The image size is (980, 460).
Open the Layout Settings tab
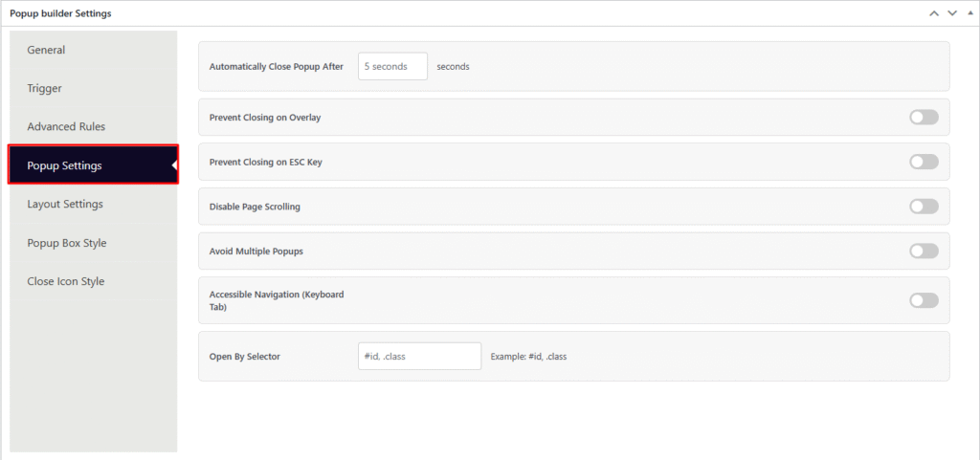(65, 204)
